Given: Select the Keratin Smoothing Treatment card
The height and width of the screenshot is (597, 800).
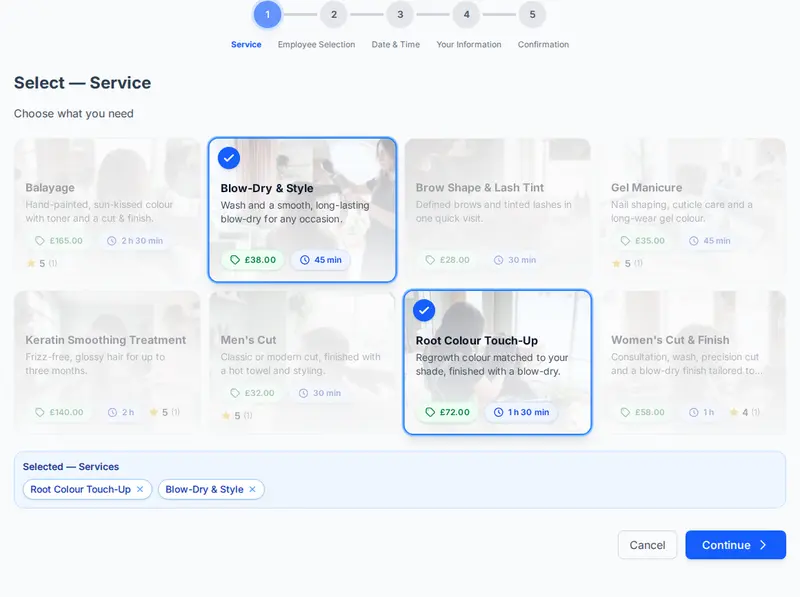Looking at the screenshot, I should click(107, 362).
